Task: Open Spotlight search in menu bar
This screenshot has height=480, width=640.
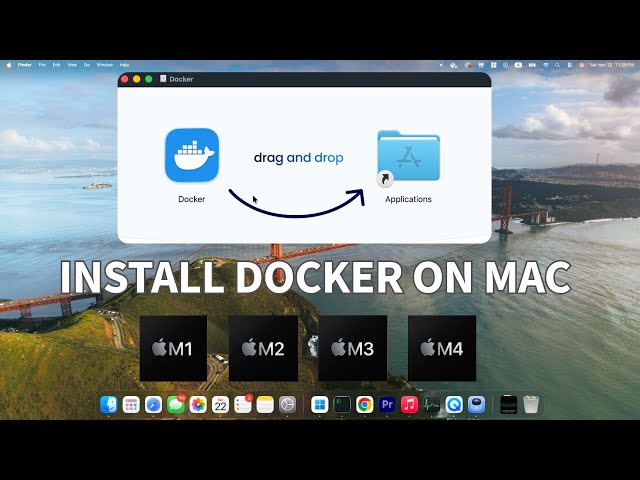Action: [x=557, y=65]
